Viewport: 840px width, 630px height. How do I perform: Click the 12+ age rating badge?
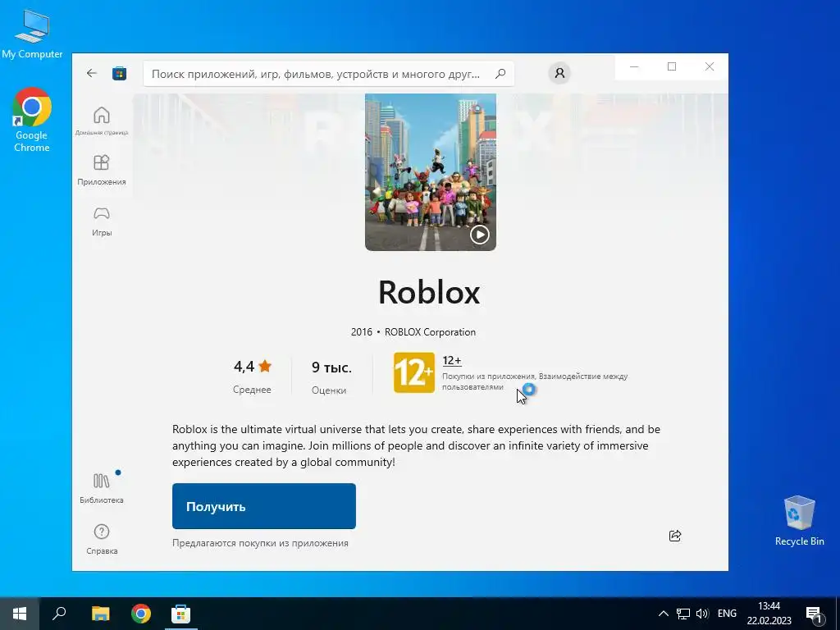[414, 373]
